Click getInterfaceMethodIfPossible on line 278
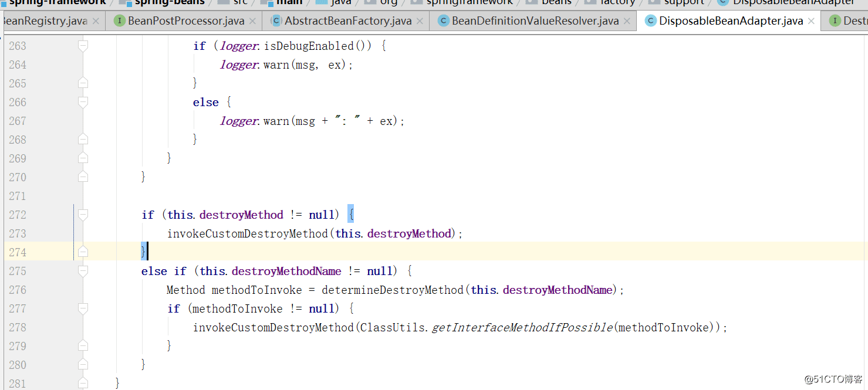The image size is (868, 390). 522,327
